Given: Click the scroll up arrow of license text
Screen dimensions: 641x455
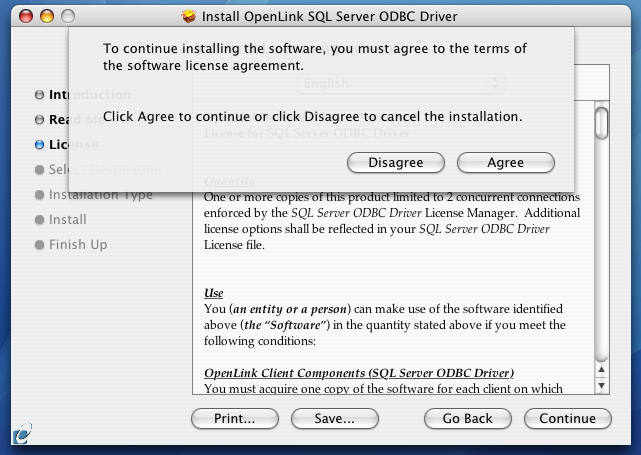Looking at the screenshot, I should (x=601, y=370).
